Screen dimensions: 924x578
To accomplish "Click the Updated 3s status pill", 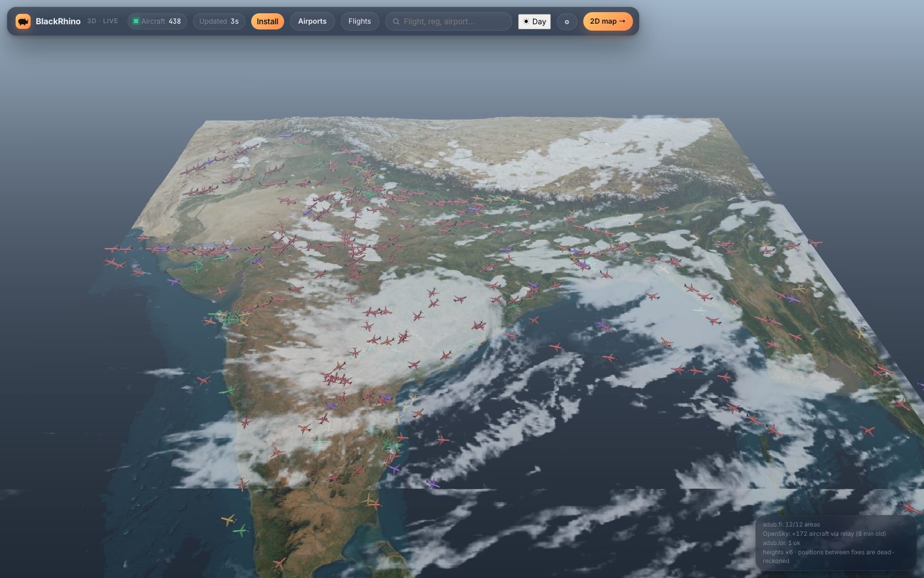I will [x=219, y=21].
